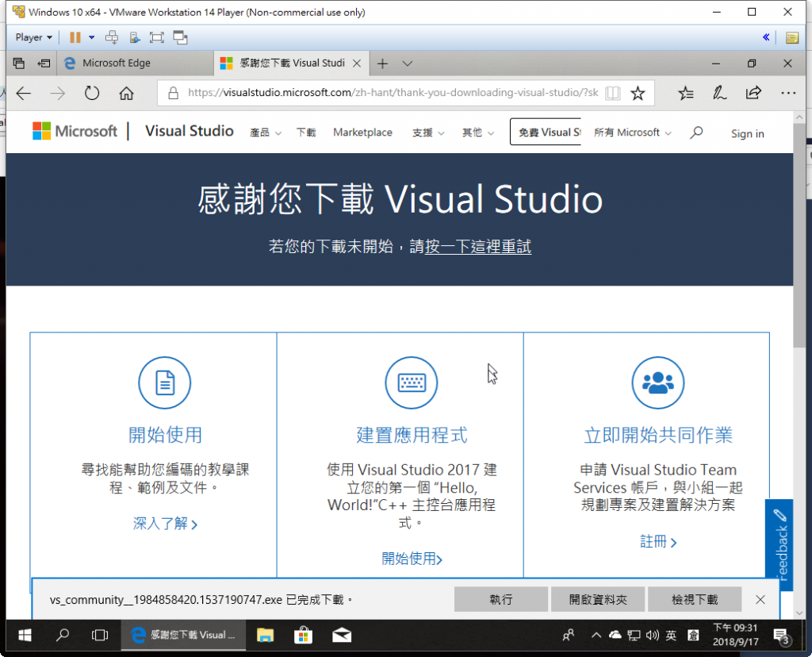Open the Windows Start menu
This screenshot has height=657, width=812.
(x=25, y=636)
